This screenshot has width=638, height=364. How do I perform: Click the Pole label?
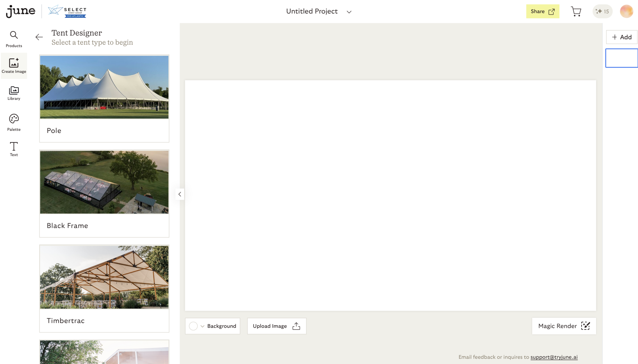click(54, 130)
